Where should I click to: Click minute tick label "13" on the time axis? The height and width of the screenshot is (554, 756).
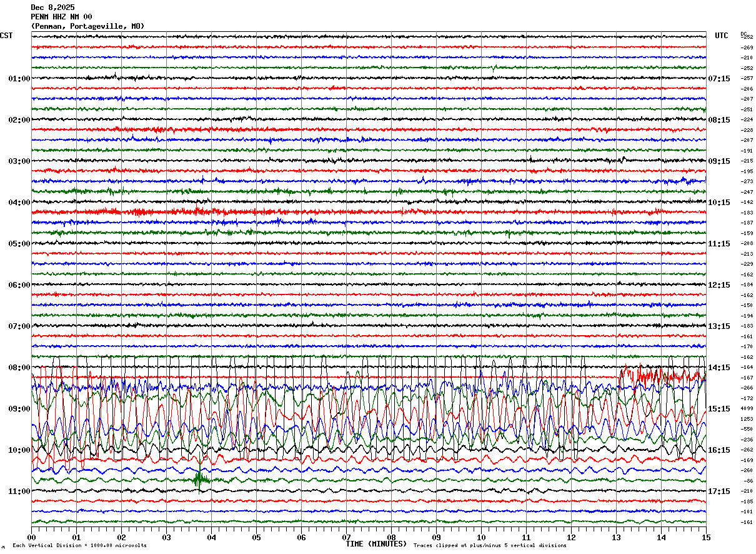616,538
